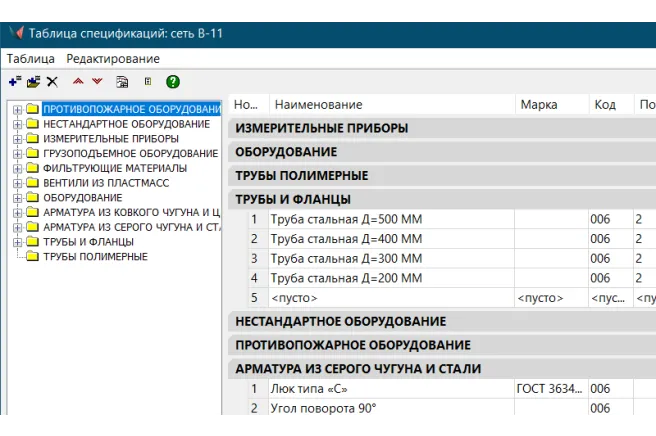
Task: Click the add folder toolbar icon
Action: click(x=33, y=82)
